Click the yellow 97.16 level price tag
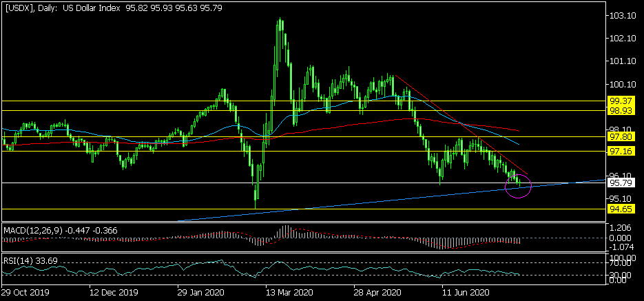The width and height of the screenshot is (644, 301). 621,151
